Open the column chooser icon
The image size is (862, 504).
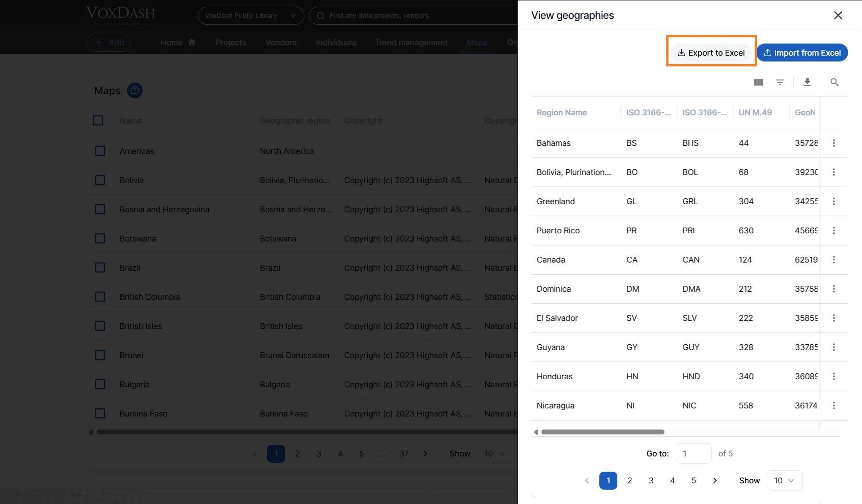(x=758, y=82)
